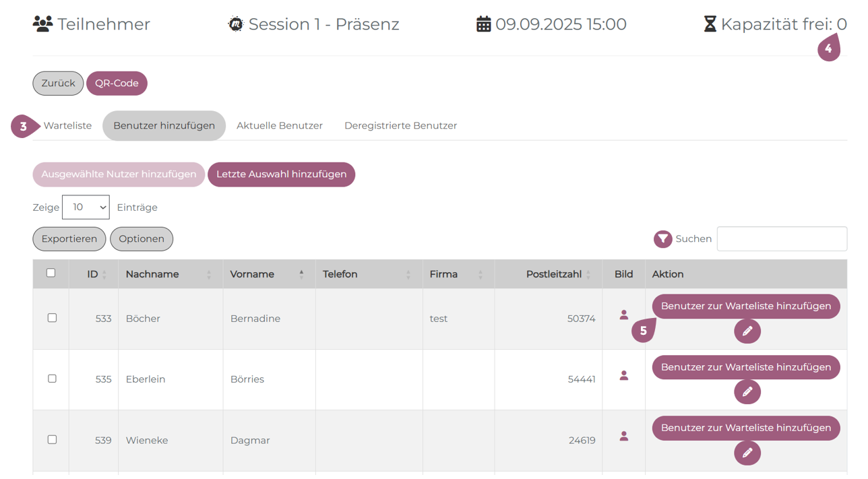The image size is (868, 479).
Task: Click the profile picture icon for Eberlein
Action: [x=624, y=375]
